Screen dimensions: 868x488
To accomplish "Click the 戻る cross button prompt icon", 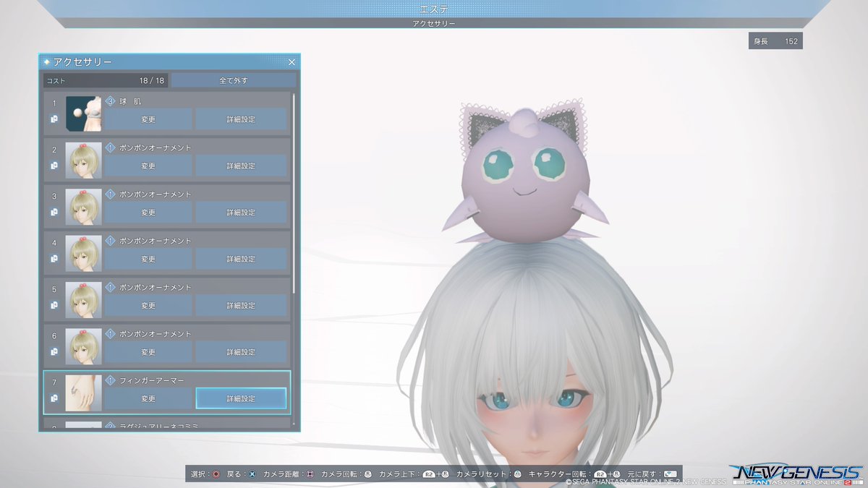I will (x=252, y=474).
